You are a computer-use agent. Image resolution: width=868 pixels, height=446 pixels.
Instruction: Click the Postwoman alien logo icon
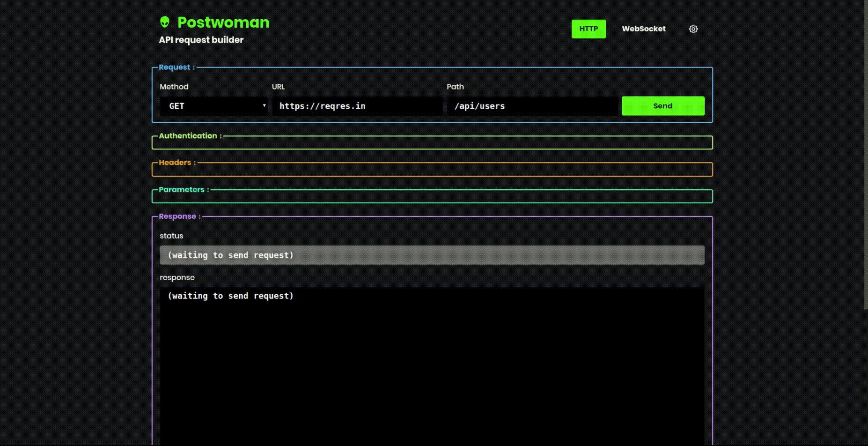coord(164,22)
